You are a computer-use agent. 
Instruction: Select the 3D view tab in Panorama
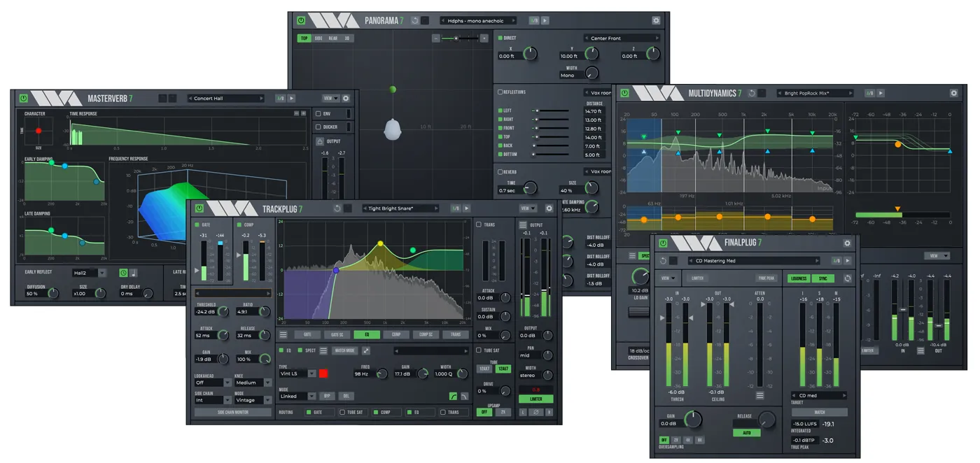[347, 38]
